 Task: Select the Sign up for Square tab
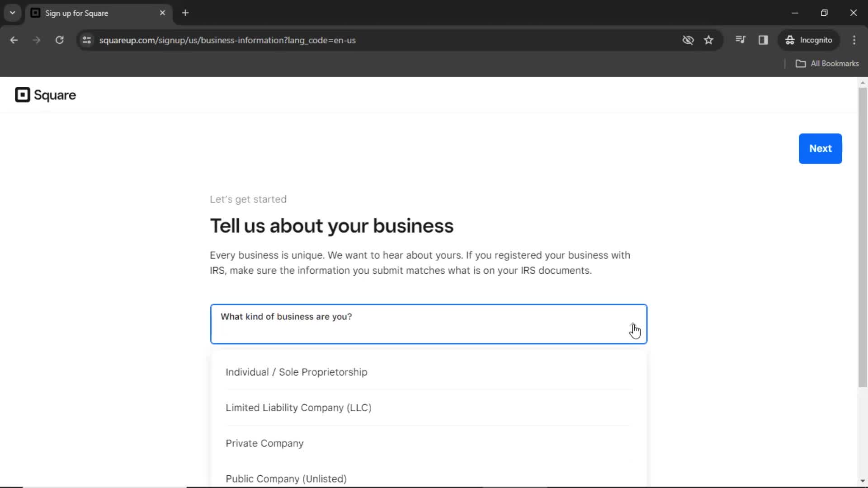[99, 13]
